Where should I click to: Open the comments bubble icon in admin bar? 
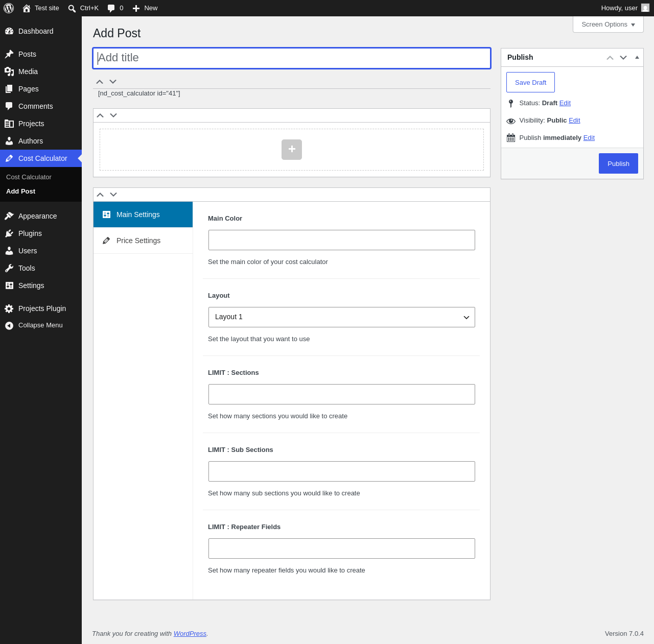pyautogui.click(x=111, y=8)
